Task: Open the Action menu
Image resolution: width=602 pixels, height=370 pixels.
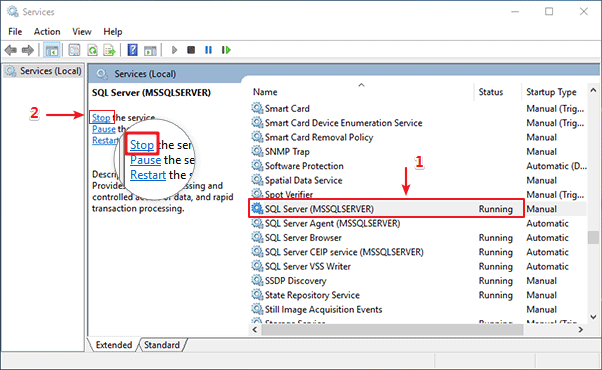Action: 47,31
